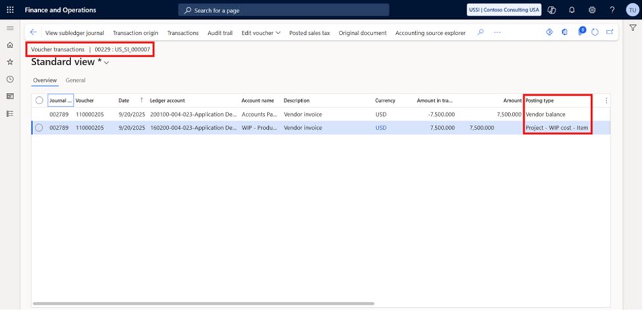
Task: Click Audit trail
Action: (x=220, y=33)
